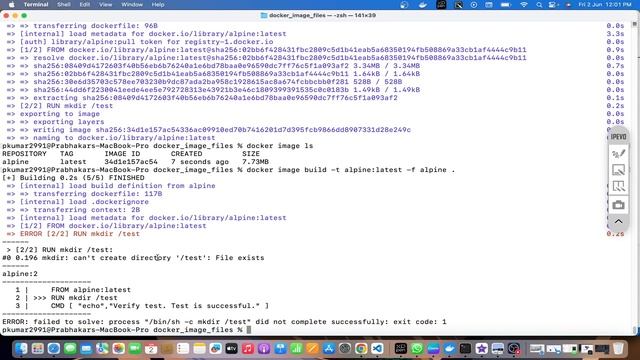
Task: Open Notes from the Dock
Action: [199, 349]
